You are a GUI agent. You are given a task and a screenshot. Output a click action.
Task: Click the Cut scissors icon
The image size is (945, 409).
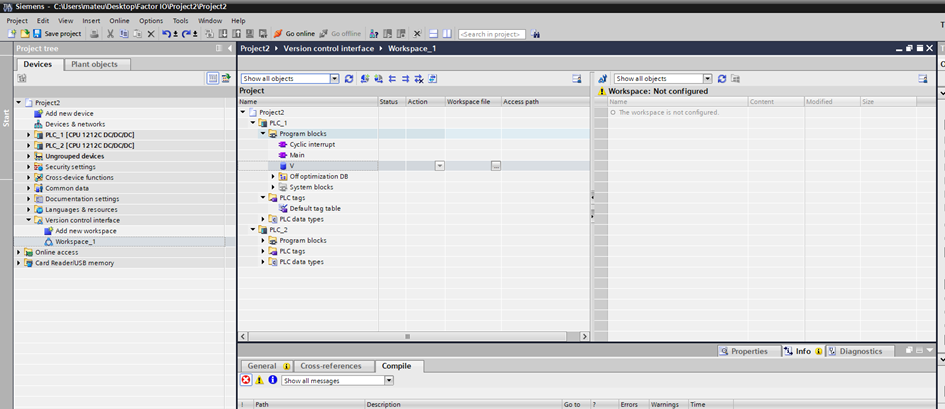point(109,34)
